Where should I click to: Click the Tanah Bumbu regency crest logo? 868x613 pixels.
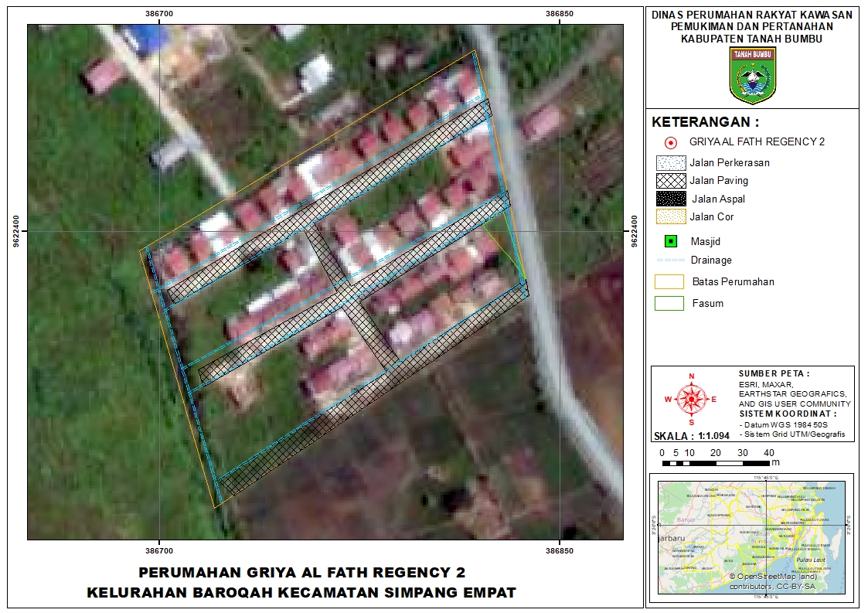pyautogui.click(x=753, y=75)
